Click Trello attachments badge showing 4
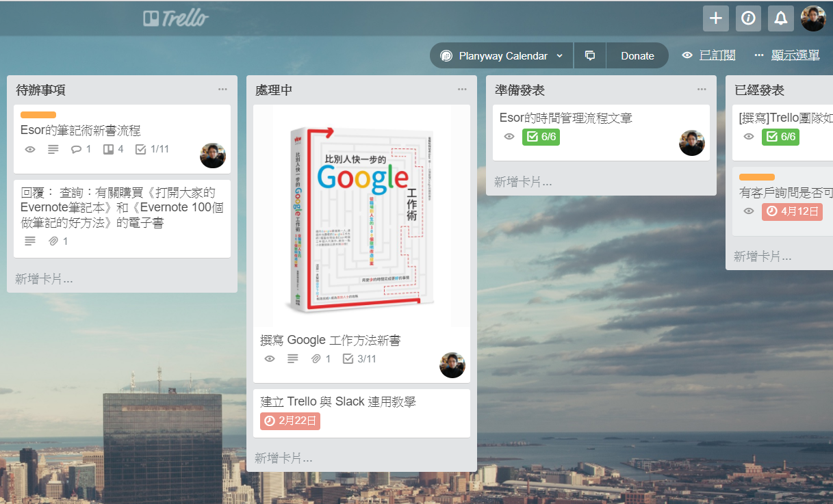 point(114,149)
